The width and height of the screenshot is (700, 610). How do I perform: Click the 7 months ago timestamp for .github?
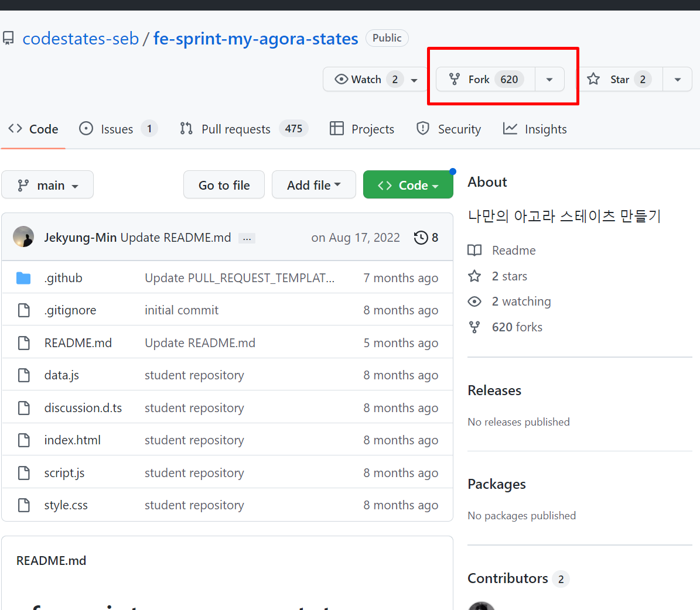tap(401, 278)
